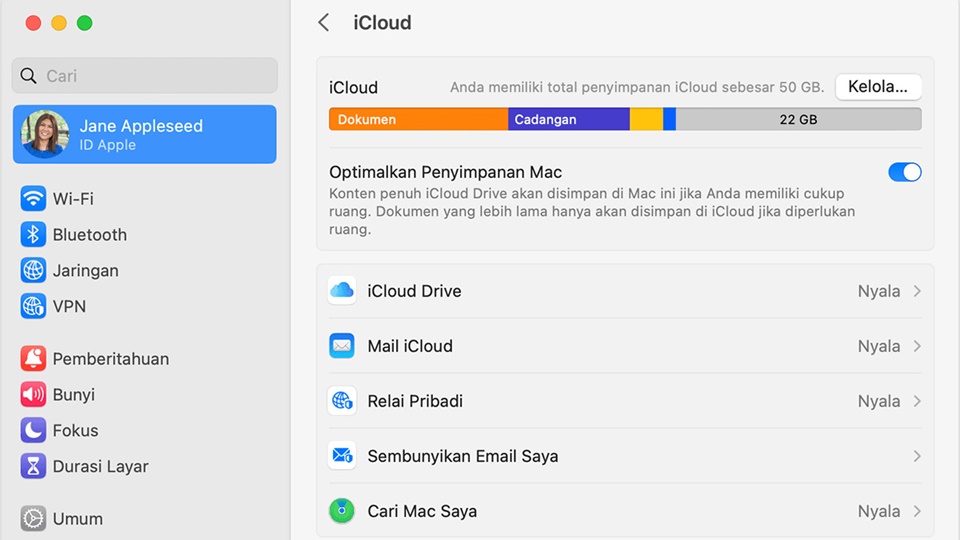Click the Relai Pribadi globe icon

[342, 401]
